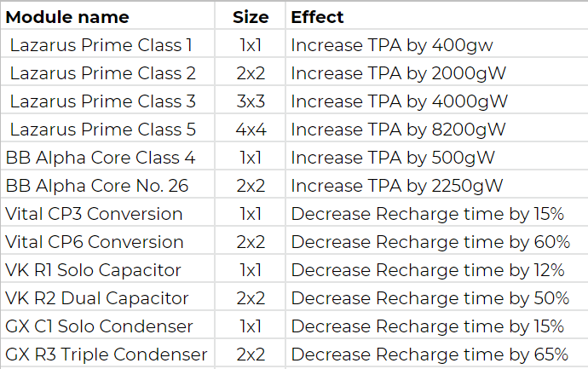Click 'Decrease Recharge time by 60%' cell
This screenshot has height=369, width=588.
point(430,242)
